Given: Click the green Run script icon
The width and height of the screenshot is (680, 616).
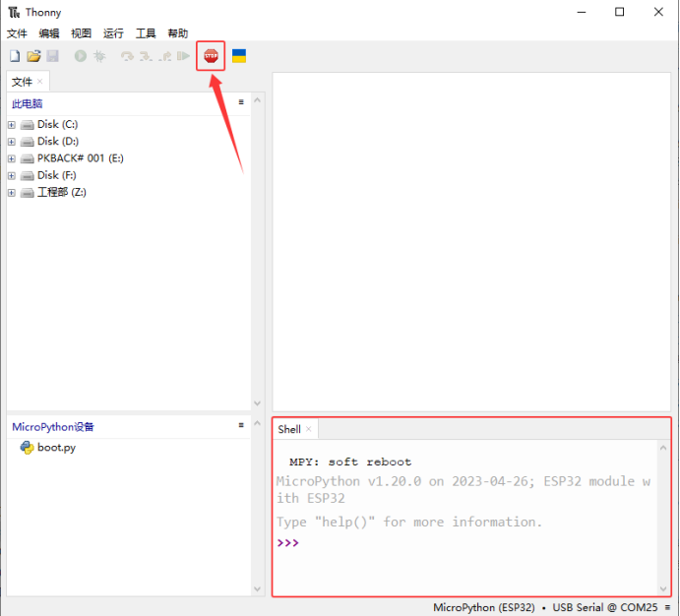Looking at the screenshot, I should pos(80,57).
